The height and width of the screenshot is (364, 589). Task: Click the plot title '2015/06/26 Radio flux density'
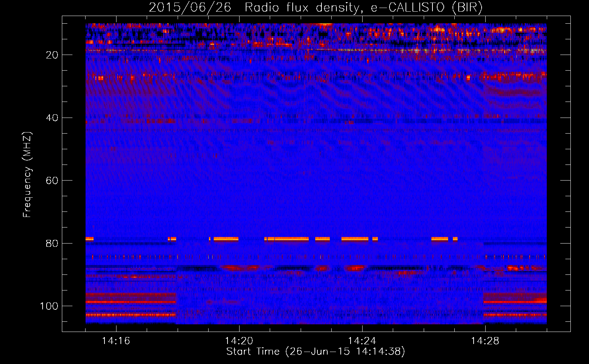254,8
